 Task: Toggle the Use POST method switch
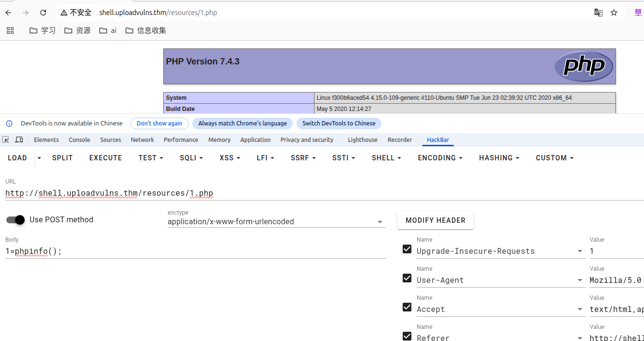coord(16,220)
